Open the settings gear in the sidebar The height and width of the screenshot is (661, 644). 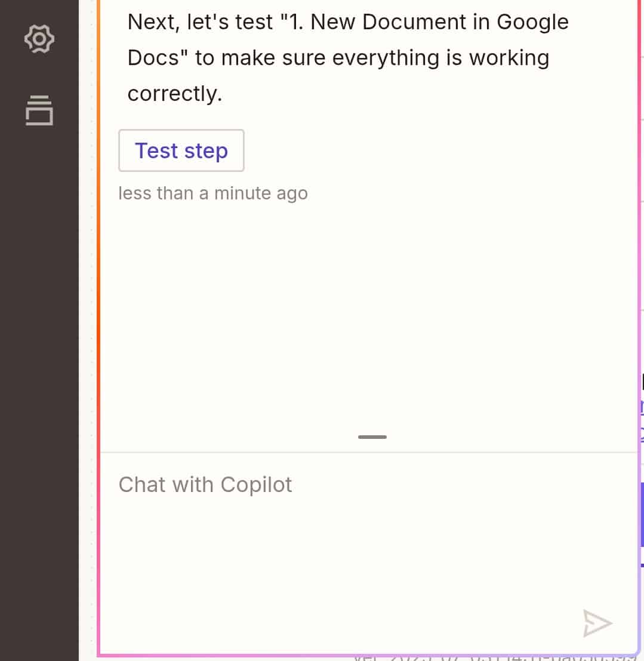coord(39,39)
